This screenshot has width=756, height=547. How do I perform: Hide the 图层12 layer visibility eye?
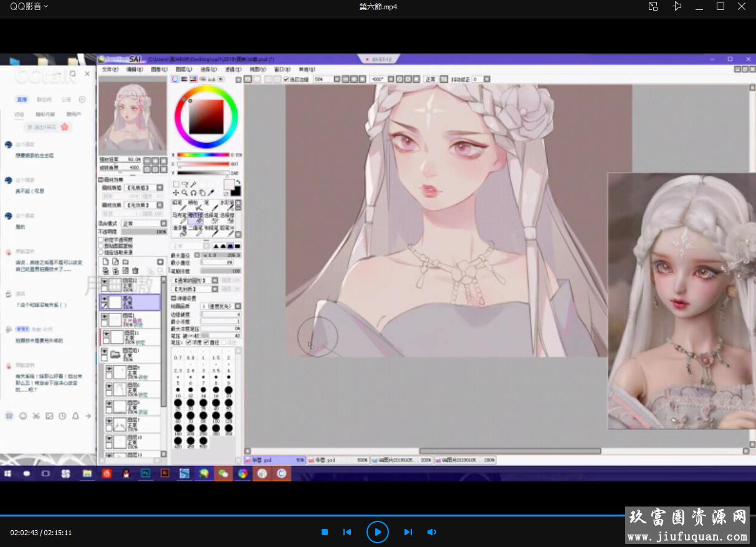click(104, 282)
